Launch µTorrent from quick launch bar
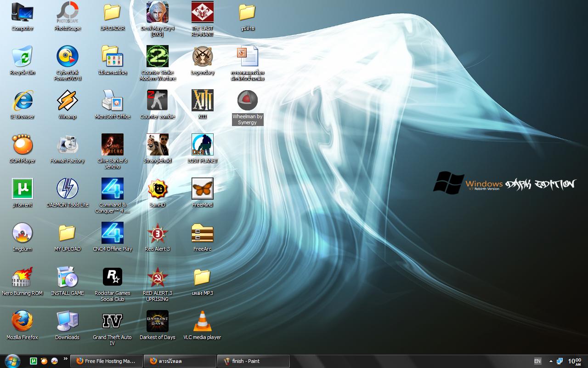This screenshot has height=368, width=588. coord(34,361)
